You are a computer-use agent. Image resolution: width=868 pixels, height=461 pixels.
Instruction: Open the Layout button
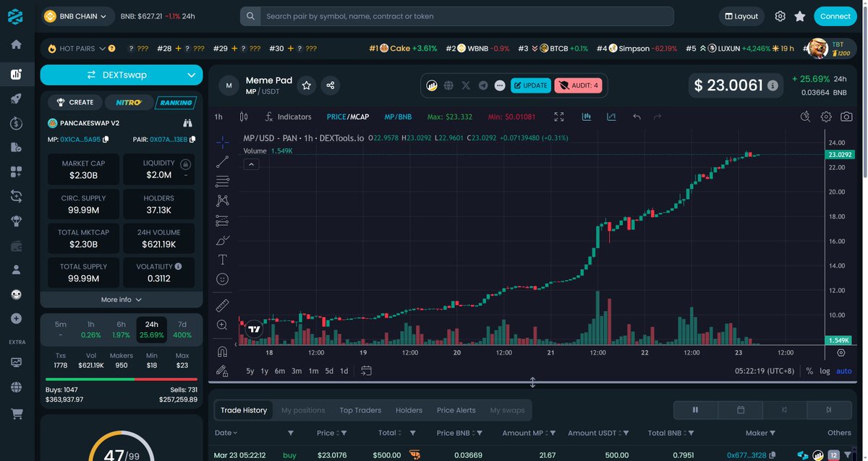click(x=742, y=16)
